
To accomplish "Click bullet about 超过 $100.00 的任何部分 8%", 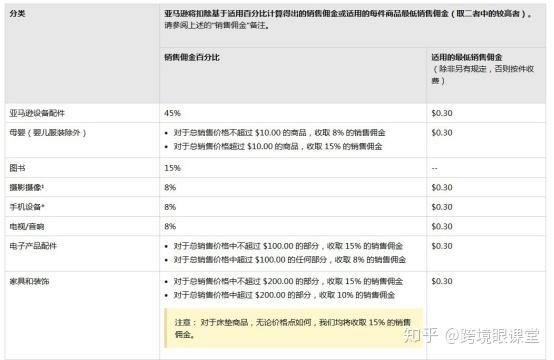I will pyautogui.click(x=289, y=260).
